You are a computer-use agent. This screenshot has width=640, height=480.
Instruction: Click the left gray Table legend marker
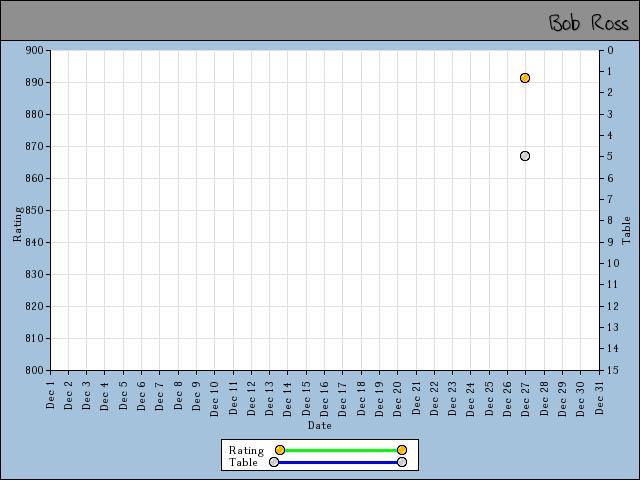[x=274, y=462]
